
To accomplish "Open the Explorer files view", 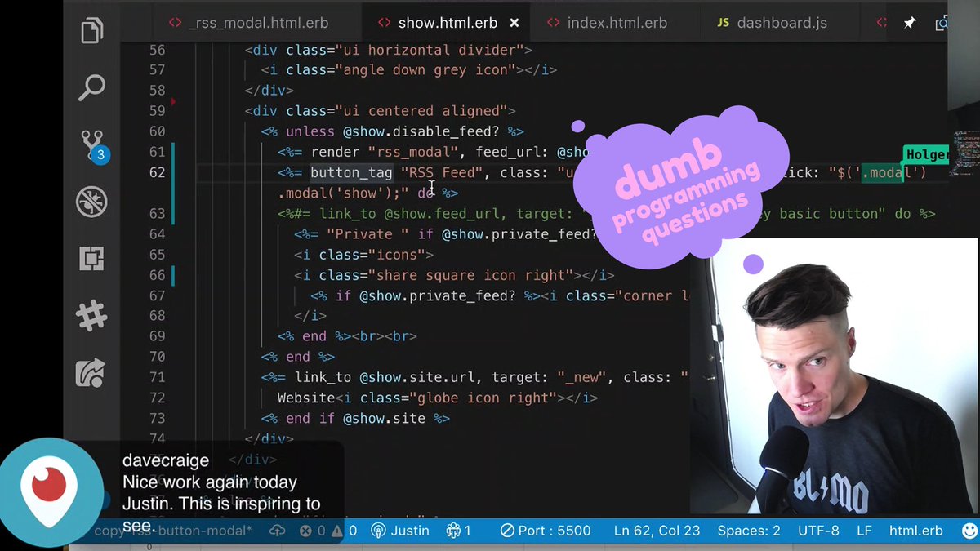I will tap(91, 33).
